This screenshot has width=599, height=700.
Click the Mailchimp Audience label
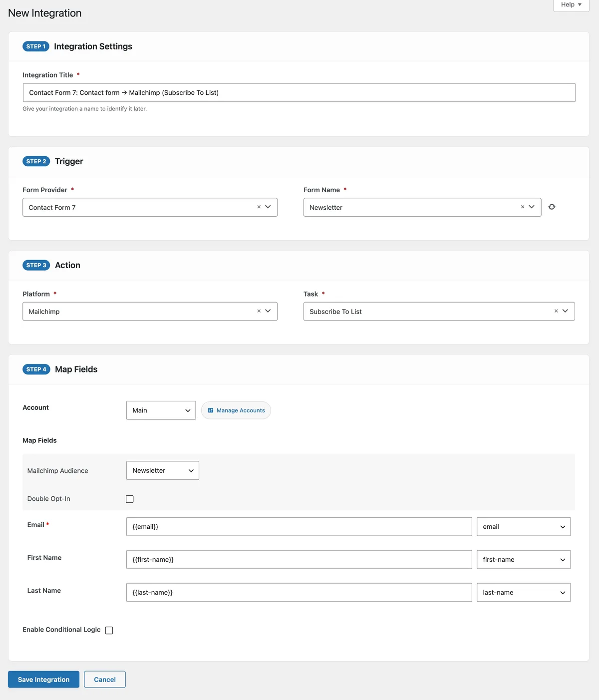coord(57,471)
